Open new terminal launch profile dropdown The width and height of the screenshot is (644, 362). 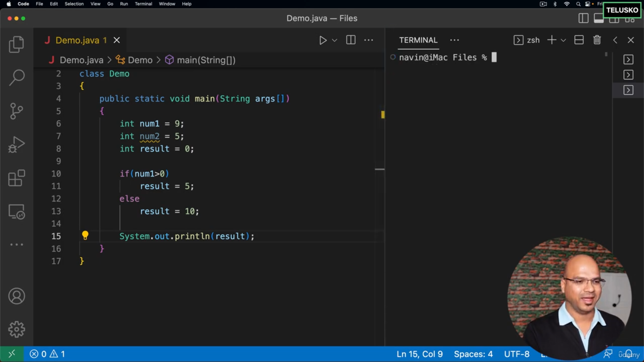(563, 40)
